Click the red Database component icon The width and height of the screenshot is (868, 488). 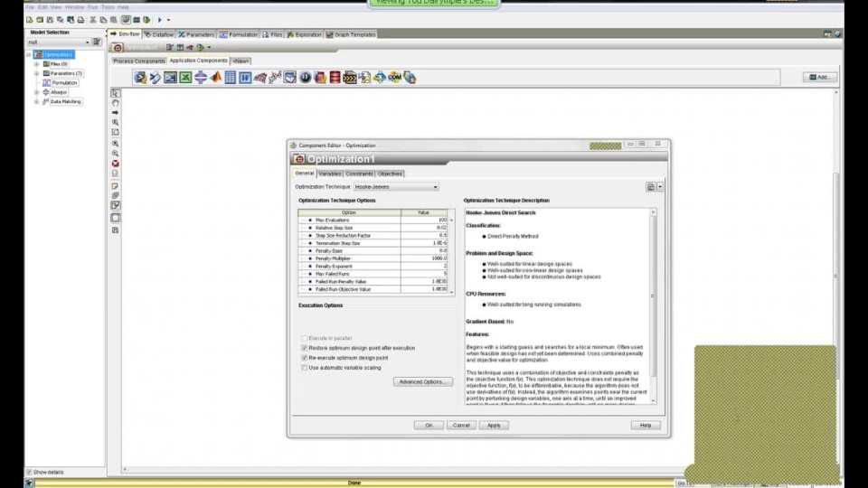tap(335, 78)
